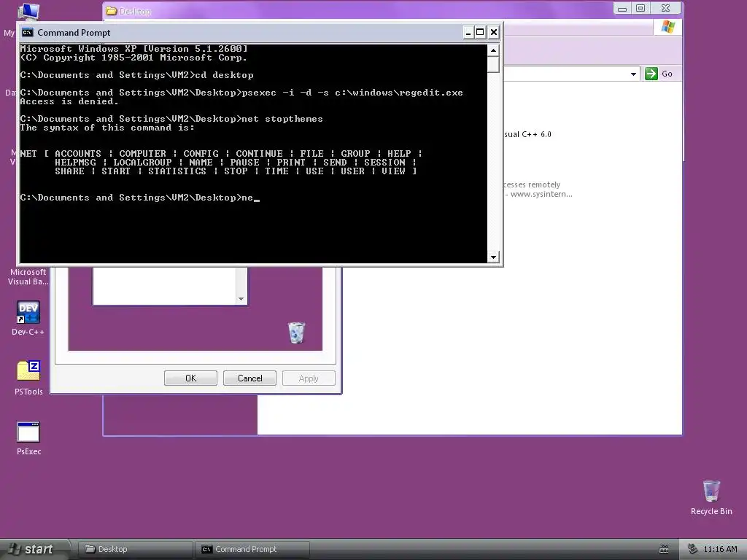
Task: Click the clock showing 11:16 AM
Action: (x=720, y=549)
